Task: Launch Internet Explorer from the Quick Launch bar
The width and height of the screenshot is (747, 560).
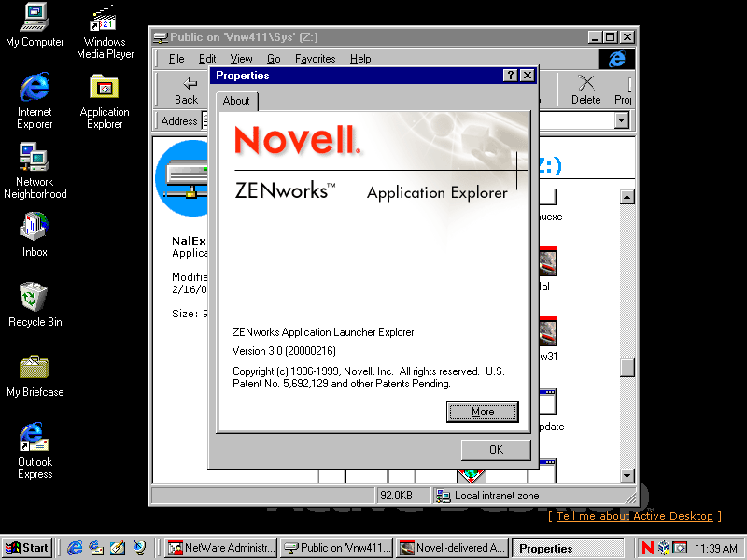Action: click(75, 548)
